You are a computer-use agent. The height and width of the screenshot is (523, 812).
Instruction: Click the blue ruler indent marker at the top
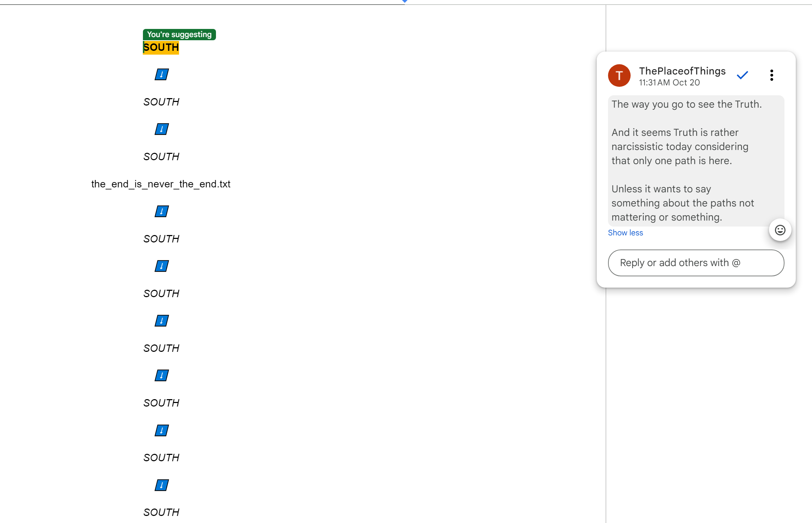click(405, 1)
